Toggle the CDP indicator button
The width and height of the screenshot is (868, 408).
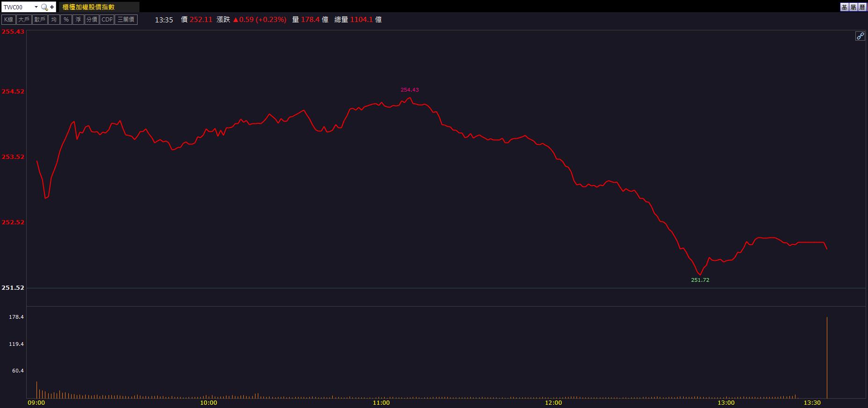[x=107, y=20]
